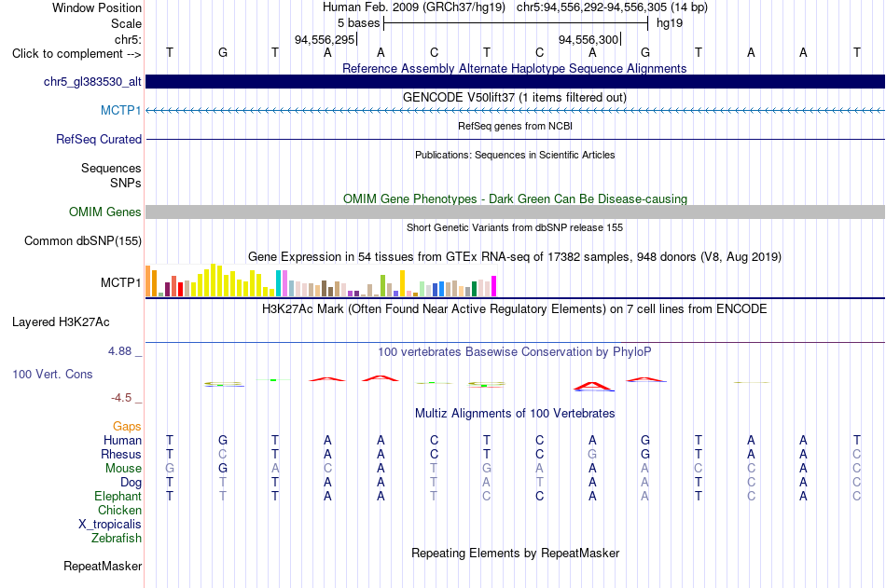This screenshot has height=588, width=886.
Task: Click the MCTP1 intron arrow line
Action: [x=515, y=110]
